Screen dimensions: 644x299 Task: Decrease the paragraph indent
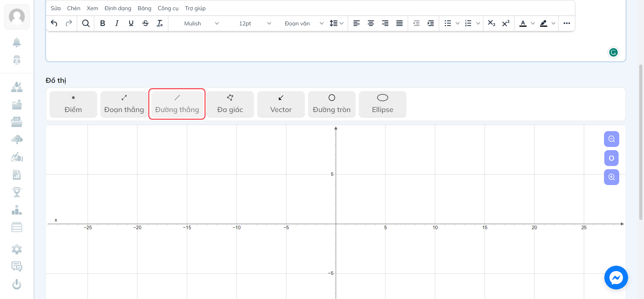(416, 23)
